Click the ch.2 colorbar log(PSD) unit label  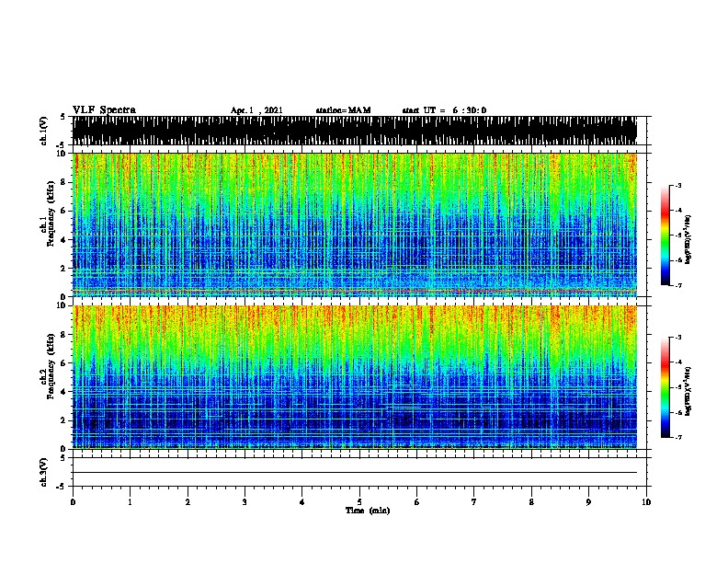(x=688, y=391)
